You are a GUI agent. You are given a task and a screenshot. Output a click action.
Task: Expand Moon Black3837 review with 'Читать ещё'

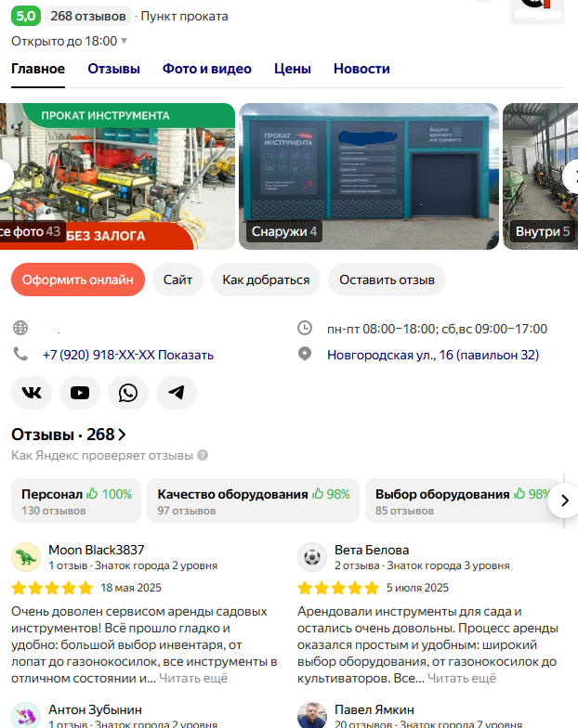[193, 678]
